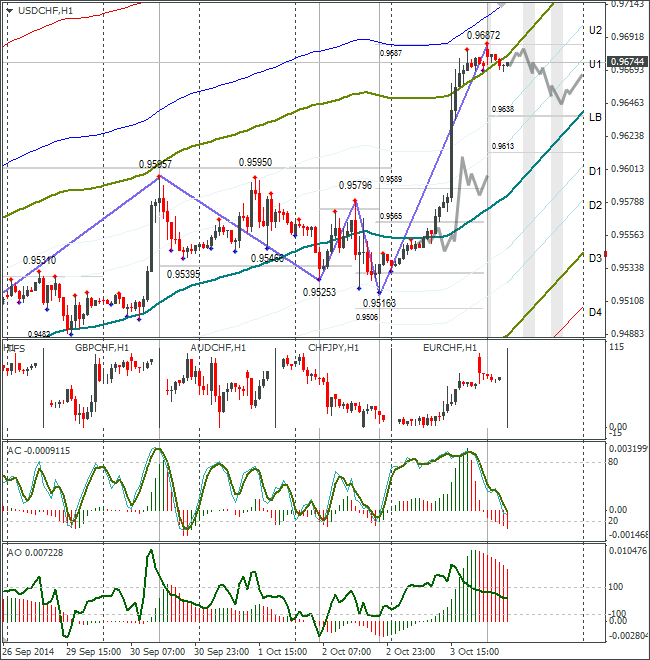The image size is (650, 660).
Task: Click the 0.96238 price scale value
Action: point(627,136)
